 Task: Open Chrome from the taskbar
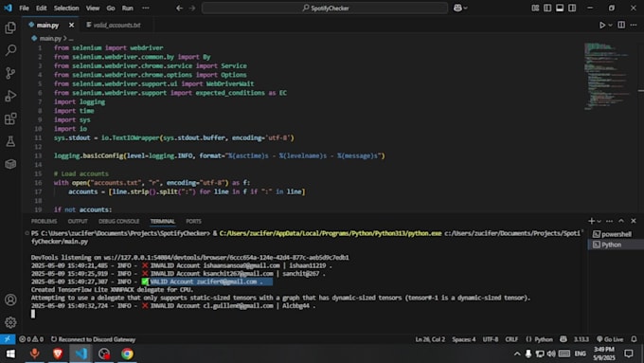pyautogui.click(x=127, y=354)
